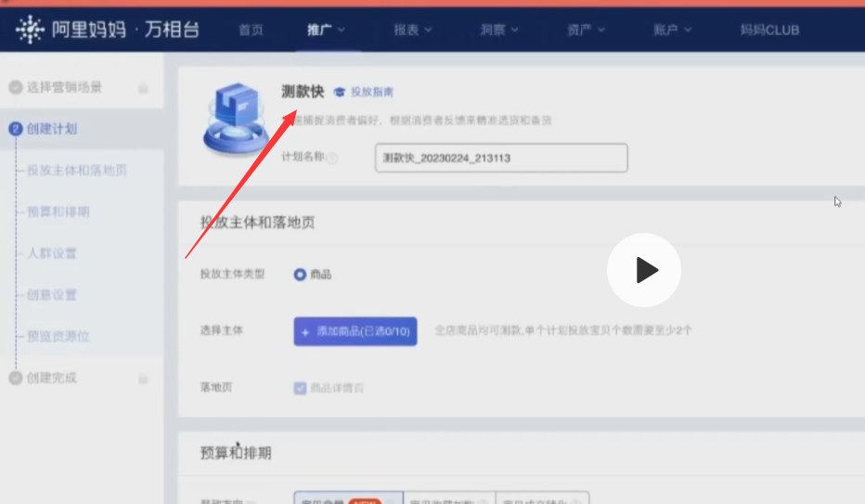
Task: Open the 报表 dropdown in the navigation bar
Action: [x=412, y=30]
